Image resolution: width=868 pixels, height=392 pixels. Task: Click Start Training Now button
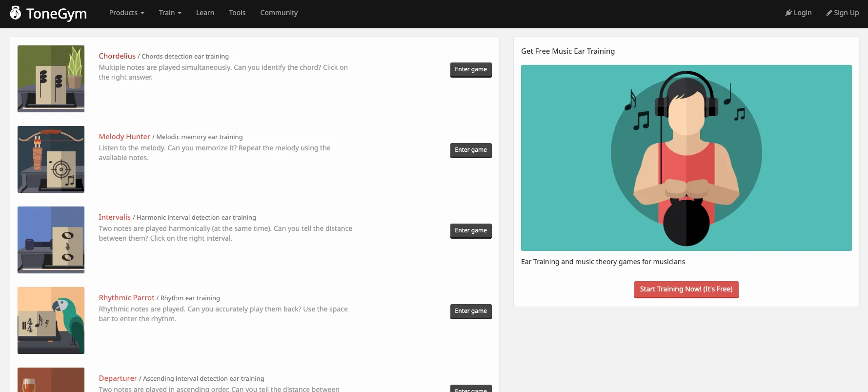point(686,289)
